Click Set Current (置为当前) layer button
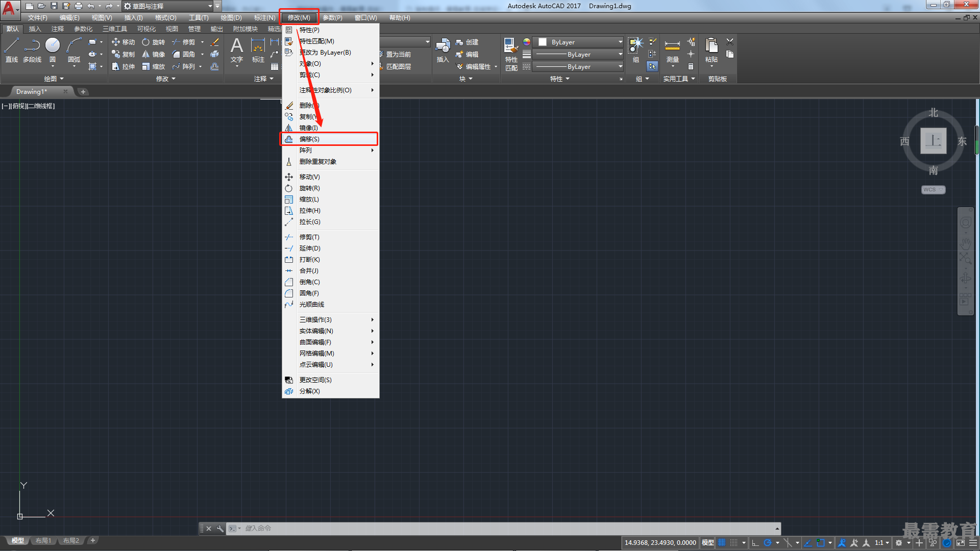Image resolution: width=980 pixels, height=551 pixels. click(395, 54)
